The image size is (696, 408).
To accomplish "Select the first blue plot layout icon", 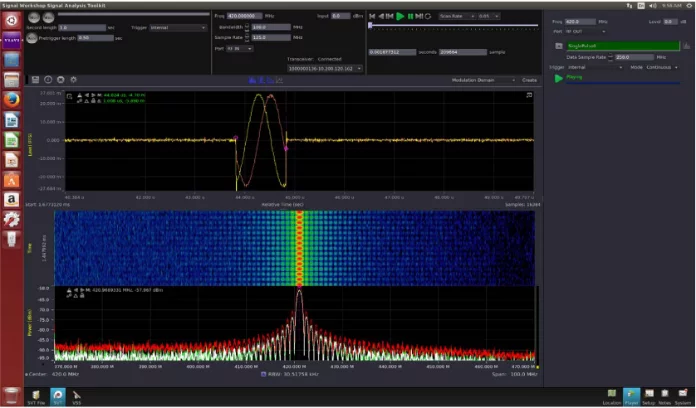I will 252,80.
